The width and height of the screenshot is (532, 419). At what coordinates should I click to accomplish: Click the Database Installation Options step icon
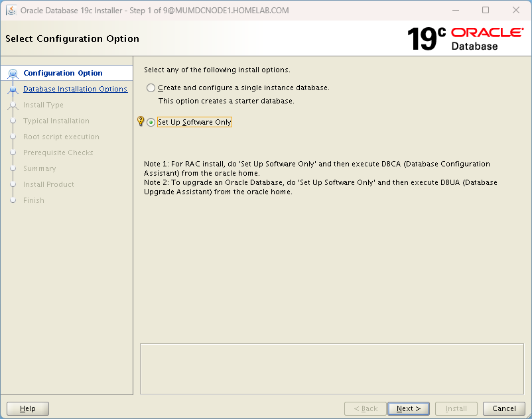pyautogui.click(x=13, y=90)
